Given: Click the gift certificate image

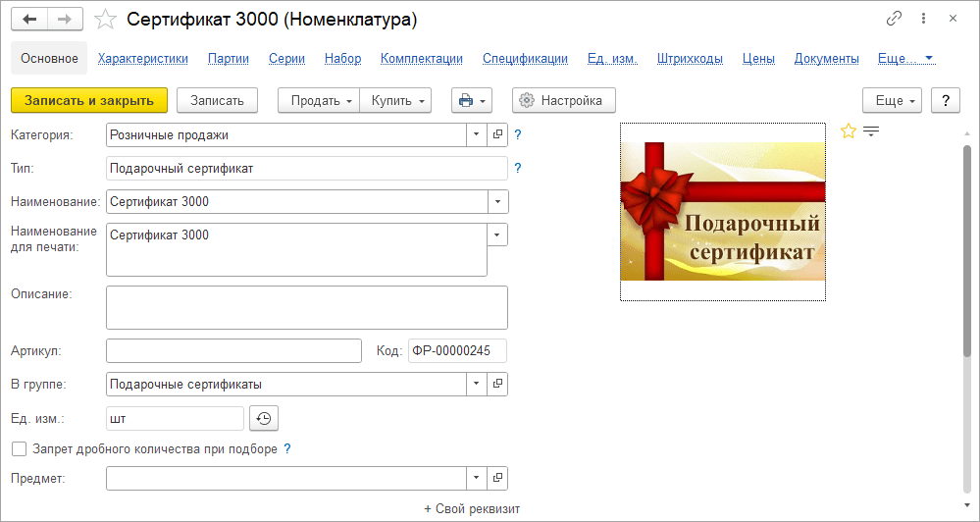Looking at the screenshot, I should pyautogui.click(x=723, y=211).
